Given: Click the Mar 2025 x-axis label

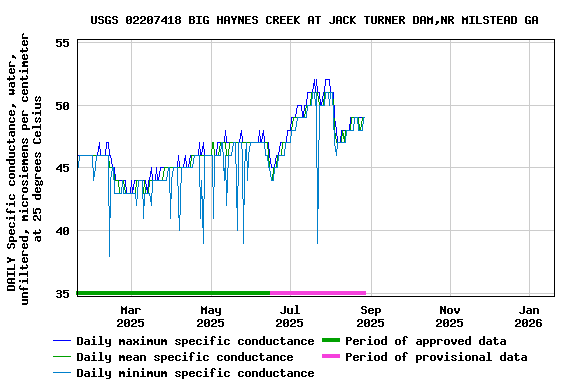Looking at the screenshot, I should point(130,316).
